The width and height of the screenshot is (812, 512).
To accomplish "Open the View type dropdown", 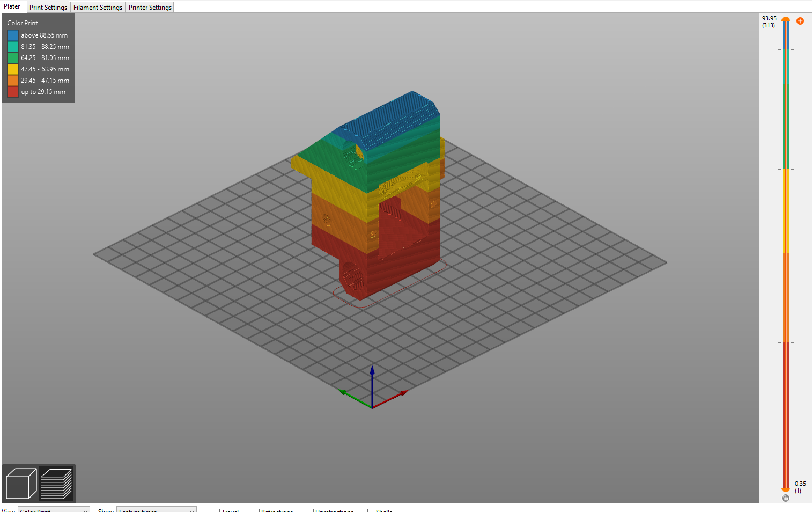I will coord(54,510).
